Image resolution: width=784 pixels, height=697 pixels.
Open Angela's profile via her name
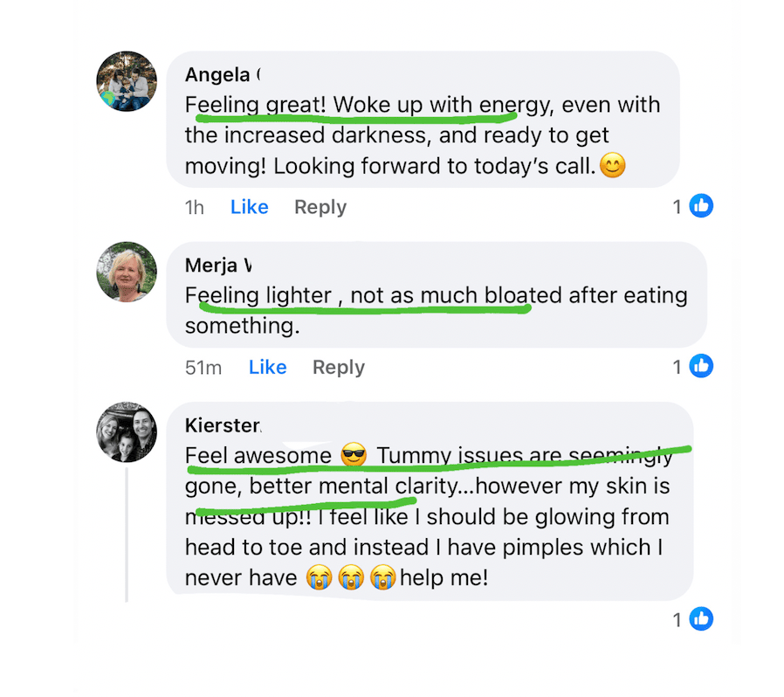[223, 74]
